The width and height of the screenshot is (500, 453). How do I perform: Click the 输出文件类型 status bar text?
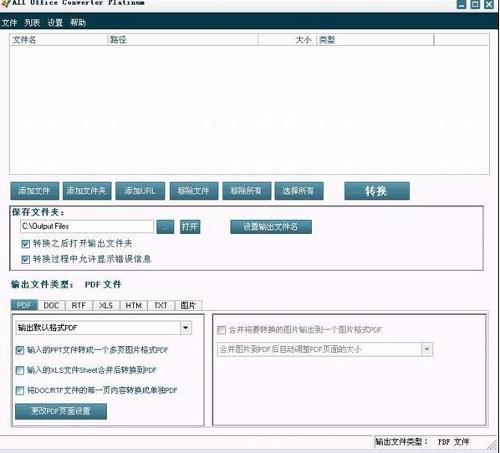click(422, 442)
